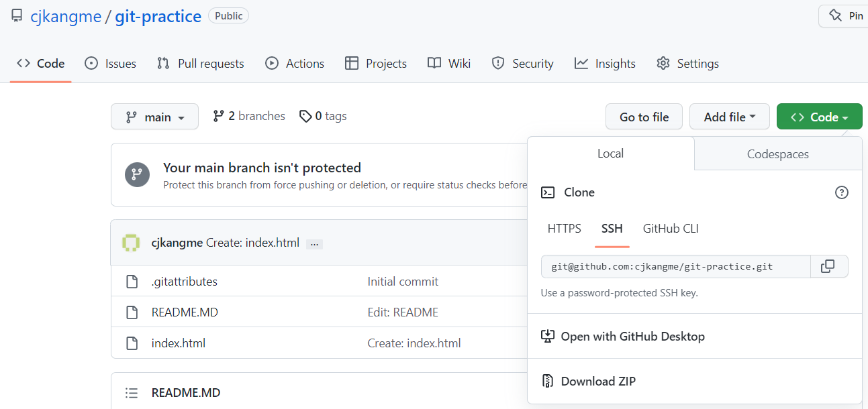
Task: Click the SSH clone URL text field
Action: [676, 266]
